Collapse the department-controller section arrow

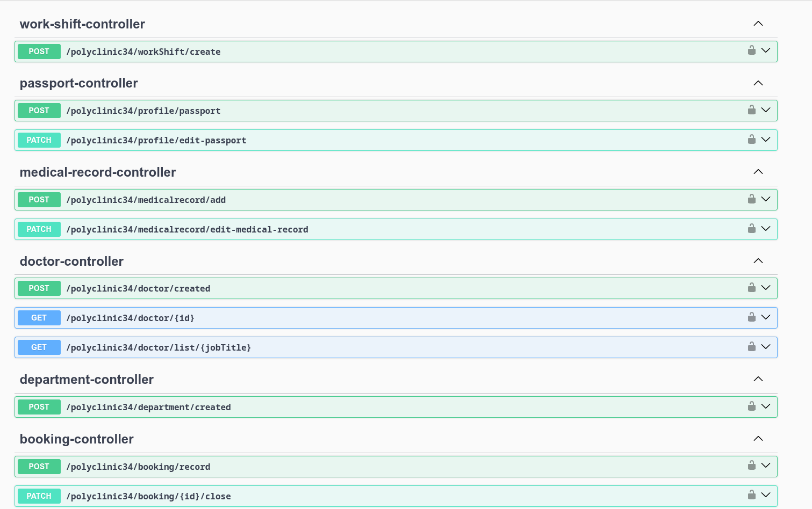[758, 379]
